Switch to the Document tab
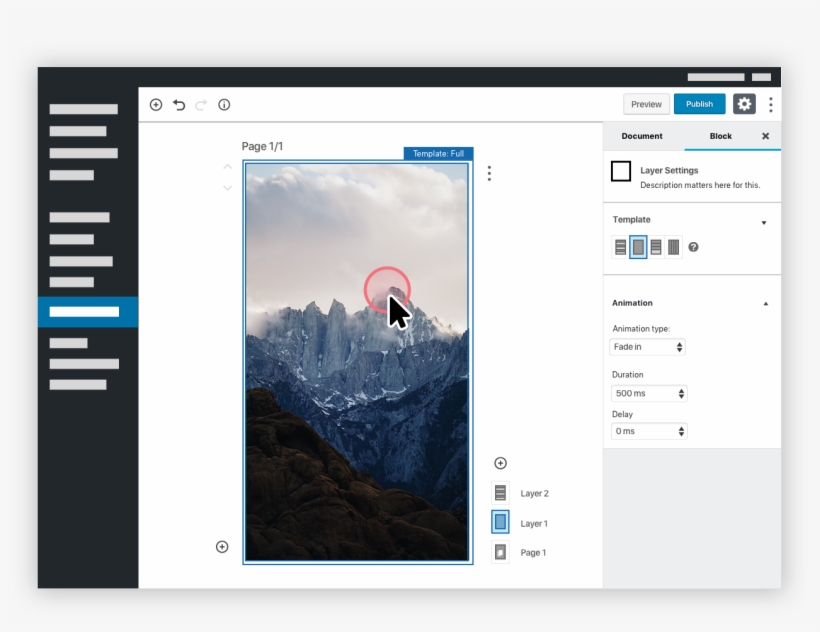The width and height of the screenshot is (820, 632). point(642,136)
